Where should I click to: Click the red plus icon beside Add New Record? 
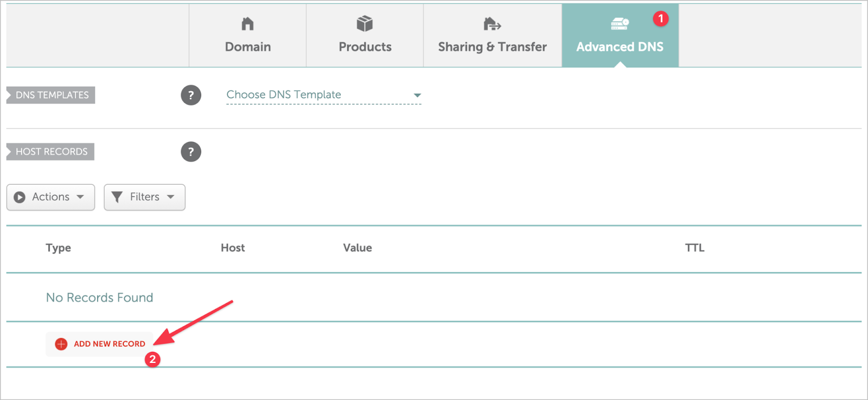tap(61, 344)
